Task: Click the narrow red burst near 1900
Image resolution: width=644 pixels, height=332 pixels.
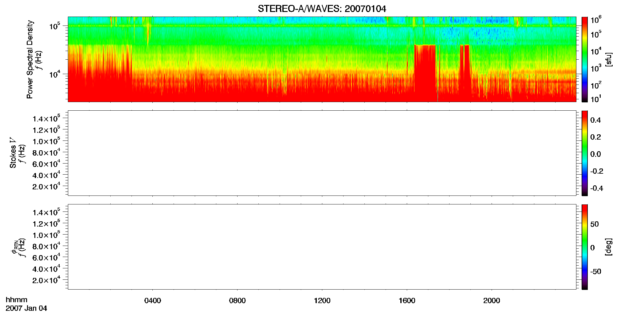Action: click(x=465, y=73)
